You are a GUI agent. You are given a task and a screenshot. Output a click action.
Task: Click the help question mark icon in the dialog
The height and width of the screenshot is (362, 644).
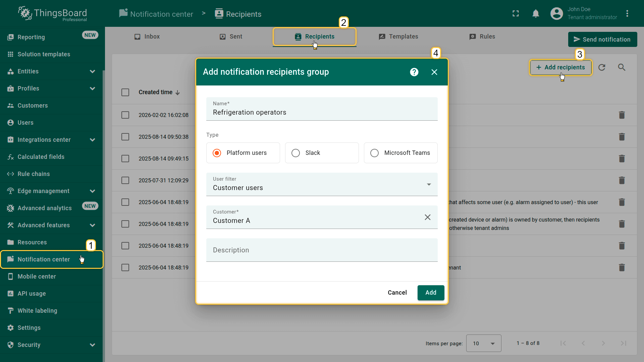click(414, 72)
